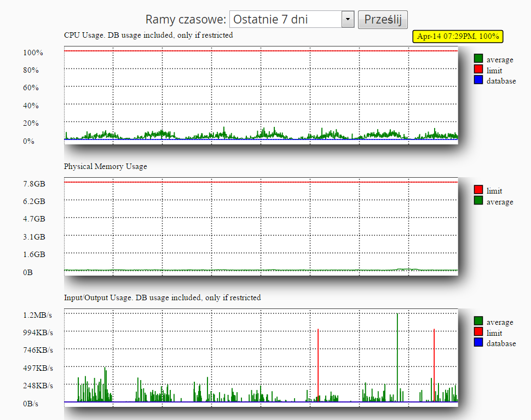This screenshot has height=420, width=531.
Task: Click the blue database swatch in CPU legend
Action: (x=478, y=80)
